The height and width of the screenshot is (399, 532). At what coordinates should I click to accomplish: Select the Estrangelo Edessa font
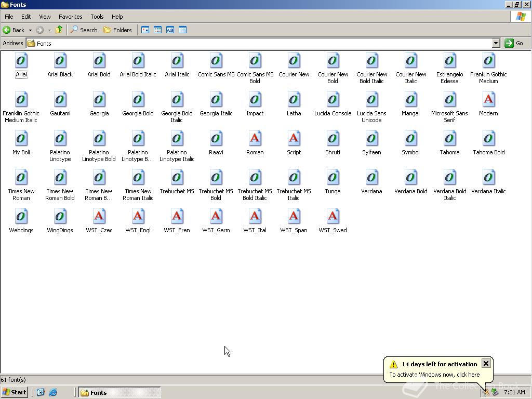coord(449,68)
